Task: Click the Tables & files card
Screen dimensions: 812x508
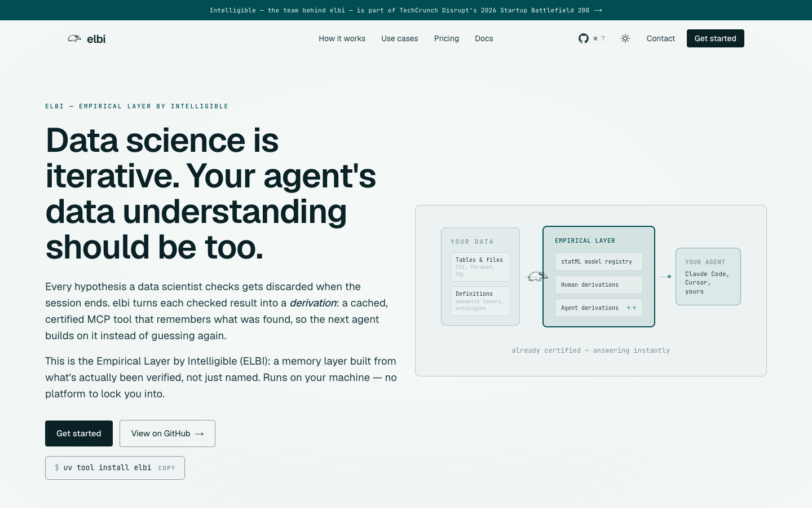Action: click(x=480, y=267)
